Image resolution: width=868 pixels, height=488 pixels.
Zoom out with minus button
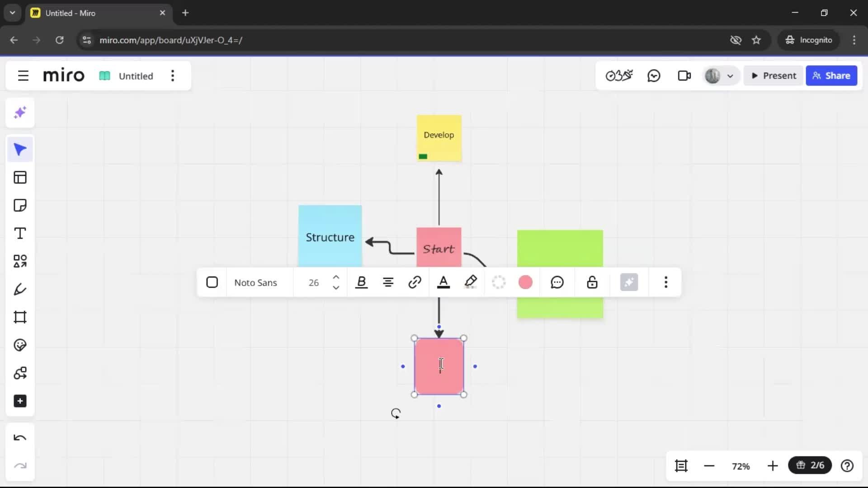709,466
